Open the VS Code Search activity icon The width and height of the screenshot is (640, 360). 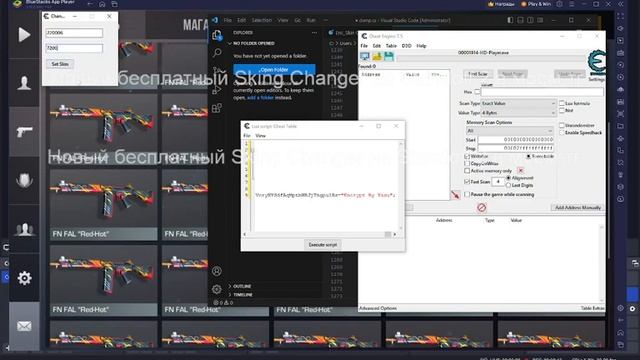(x=217, y=53)
